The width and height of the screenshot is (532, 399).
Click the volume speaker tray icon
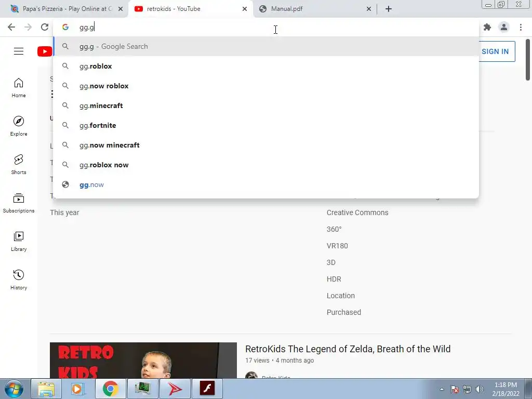480,389
